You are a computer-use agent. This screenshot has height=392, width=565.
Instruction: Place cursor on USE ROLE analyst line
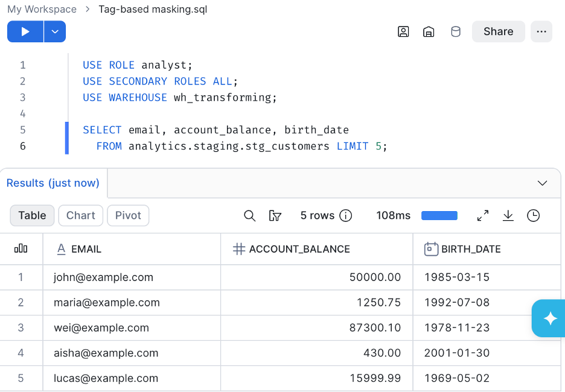[x=138, y=65]
